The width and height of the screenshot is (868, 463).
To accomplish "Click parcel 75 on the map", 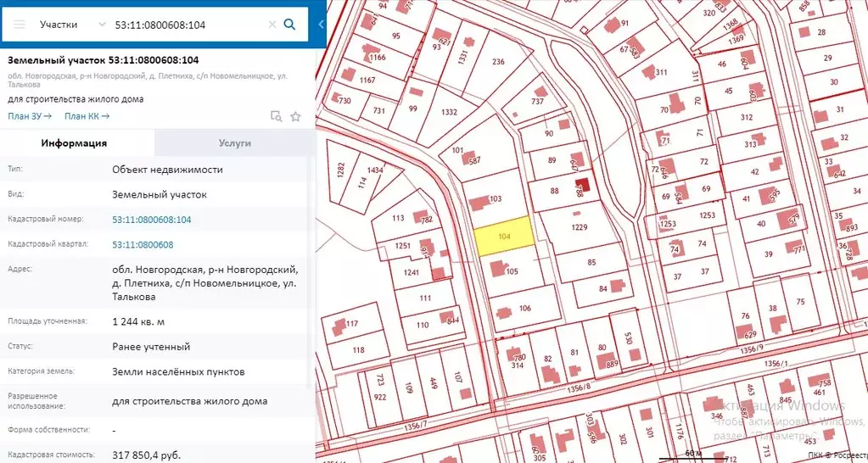I will (800, 301).
